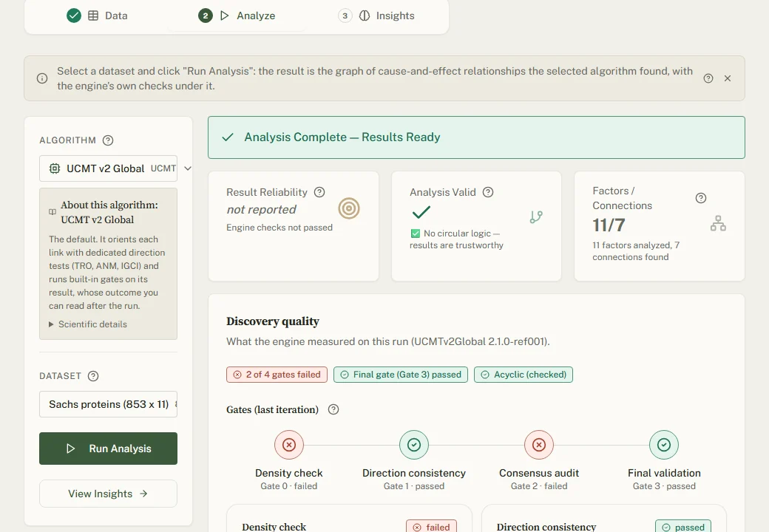Open help for Analysis Valid
Viewport: 769px width, 532px height.
coord(488,192)
